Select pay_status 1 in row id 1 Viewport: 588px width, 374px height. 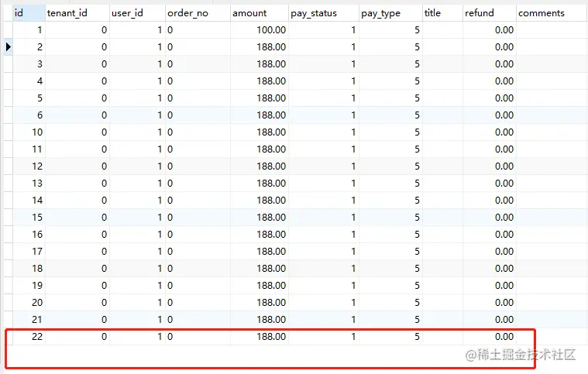click(324, 30)
